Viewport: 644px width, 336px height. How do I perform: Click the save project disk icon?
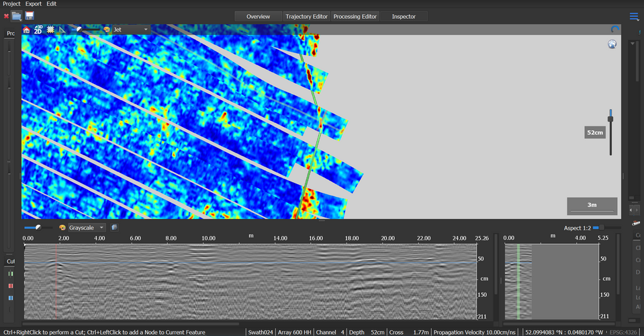click(30, 15)
